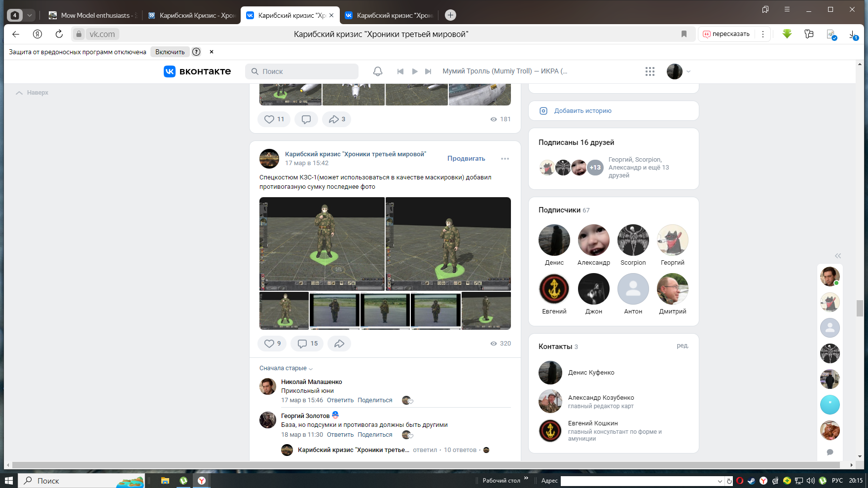Open Подписаны 16 друзей list
Viewport: 868px width, 488px height.
coord(576,142)
